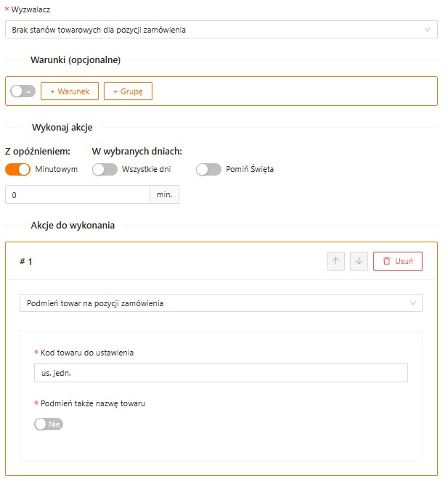This screenshot has width=448, height=481.
Task: Click the 'min.' unit addon label
Action: click(164, 194)
